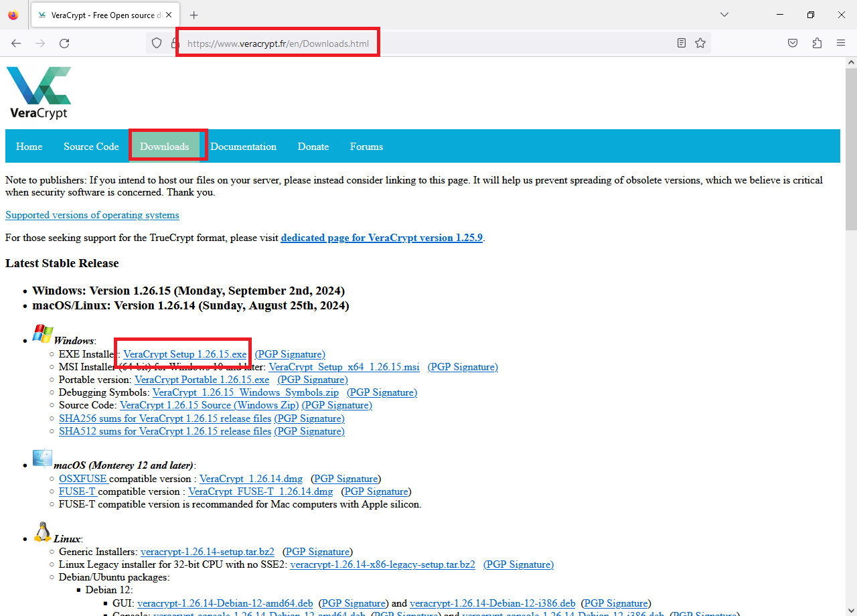
Task: Click the Windows flag icon
Action: click(42, 334)
